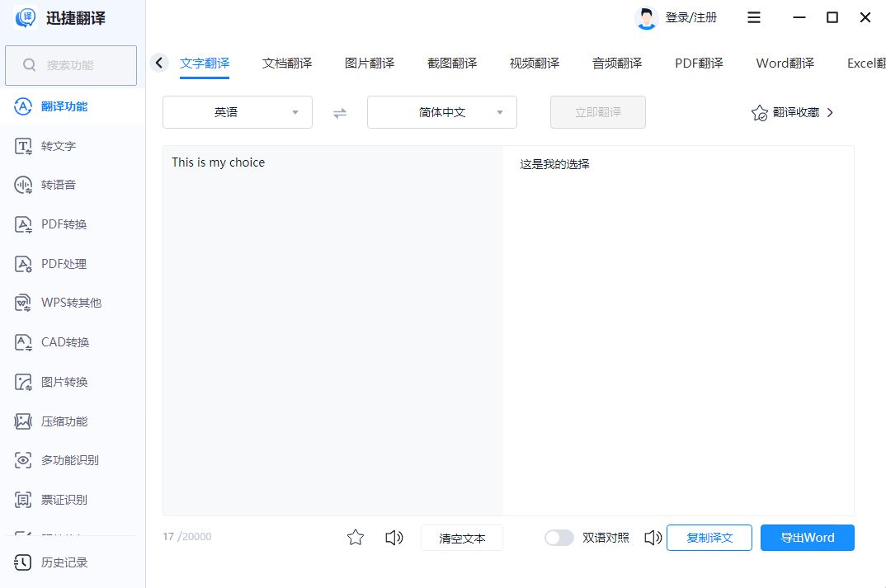Click into the 搜索功能 search field

point(71,65)
